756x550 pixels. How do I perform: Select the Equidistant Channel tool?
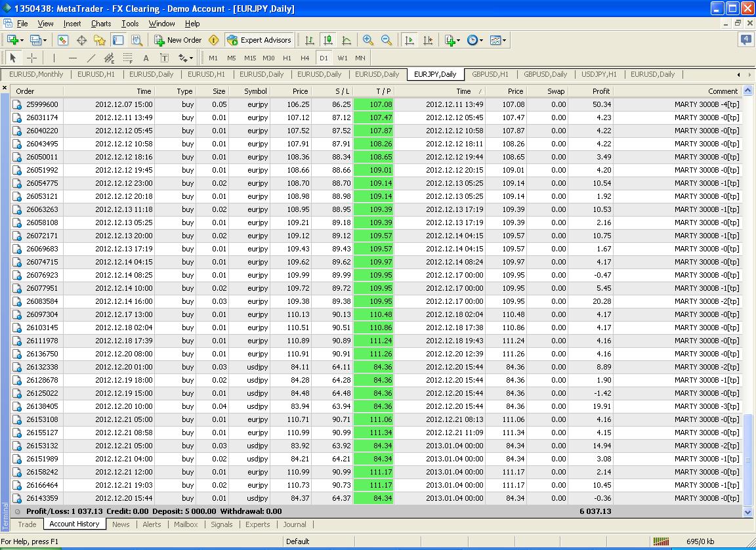[x=109, y=58]
